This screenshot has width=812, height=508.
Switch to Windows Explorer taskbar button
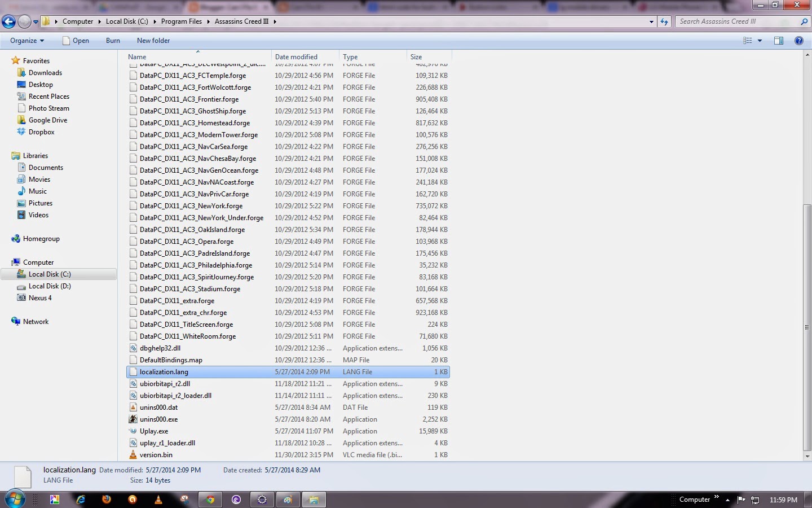pos(314,500)
